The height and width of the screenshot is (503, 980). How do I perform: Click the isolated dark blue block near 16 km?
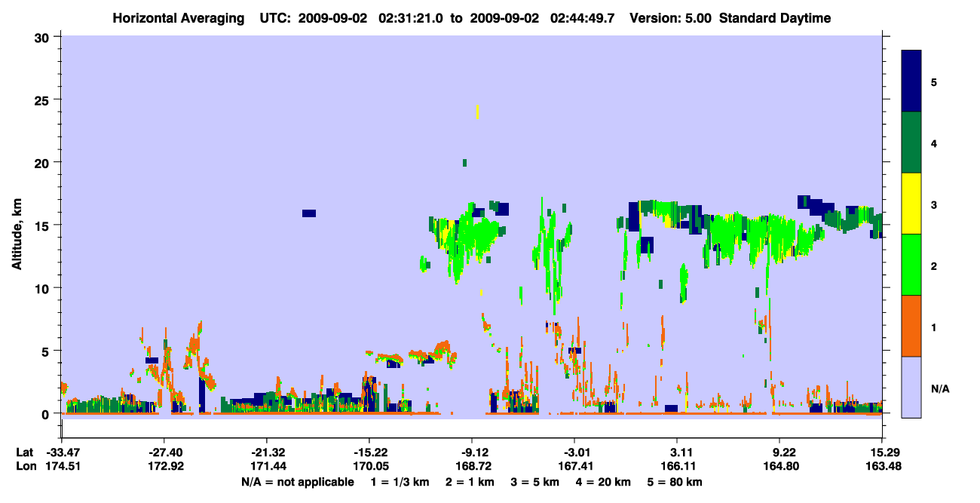(309, 213)
